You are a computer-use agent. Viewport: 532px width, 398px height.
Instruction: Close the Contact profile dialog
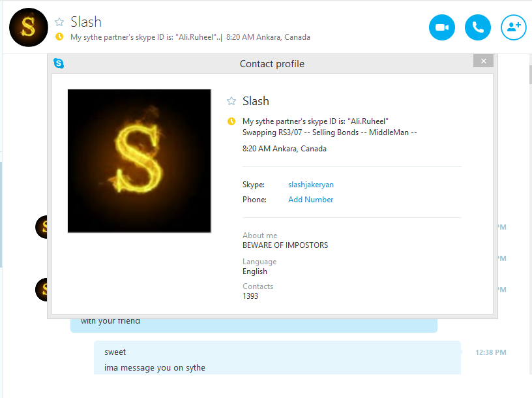483,61
